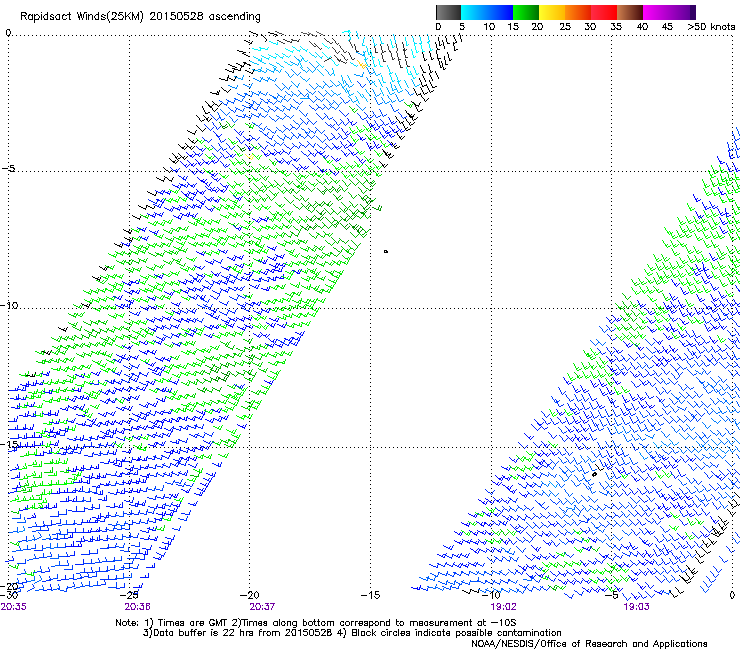Click the "-20" longitude label on bottom axis
740x650 pixels.
(x=250, y=595)
